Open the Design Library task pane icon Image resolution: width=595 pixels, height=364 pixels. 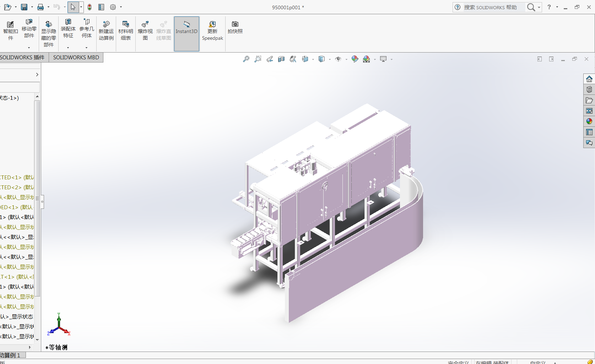[589, 89]
